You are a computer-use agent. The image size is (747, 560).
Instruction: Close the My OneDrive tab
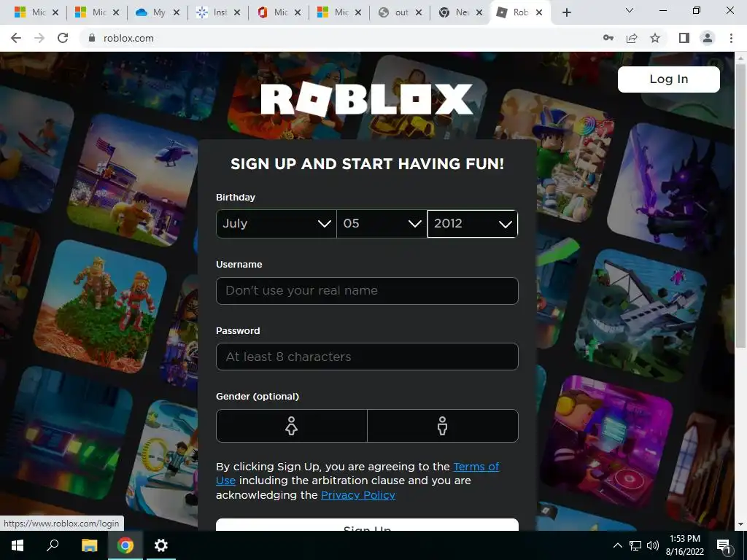[x=177, y=12]
